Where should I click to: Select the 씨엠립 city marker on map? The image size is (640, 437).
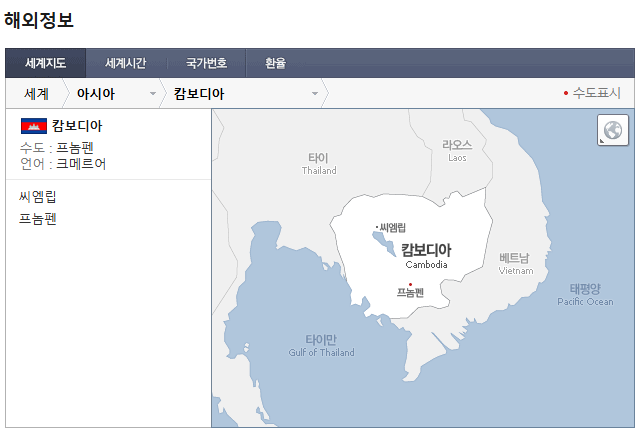(x=392, y=228)
